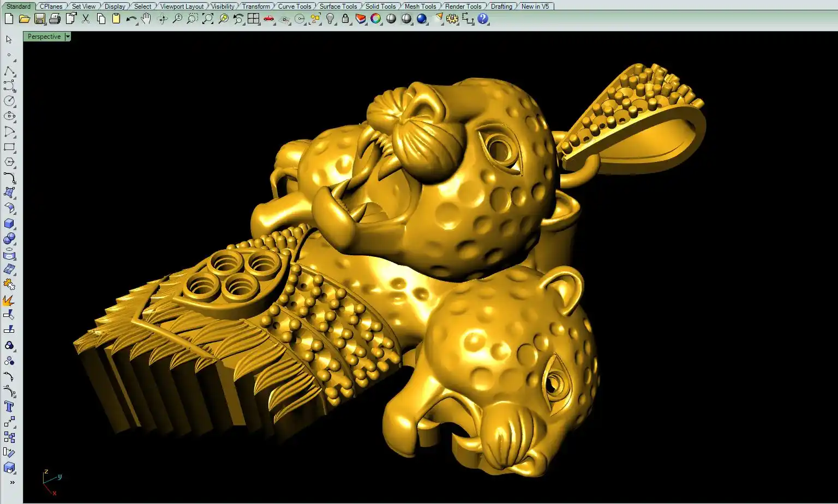The height and width of the screenshot is (504, 838).
Task: Click the Perspective viewport title label
Action: 44,37
